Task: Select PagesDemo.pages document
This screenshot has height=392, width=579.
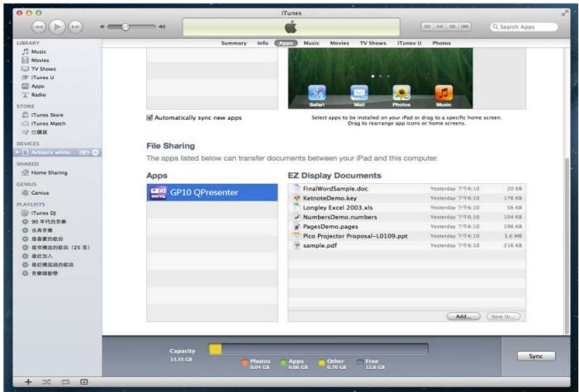Action: 407,227
